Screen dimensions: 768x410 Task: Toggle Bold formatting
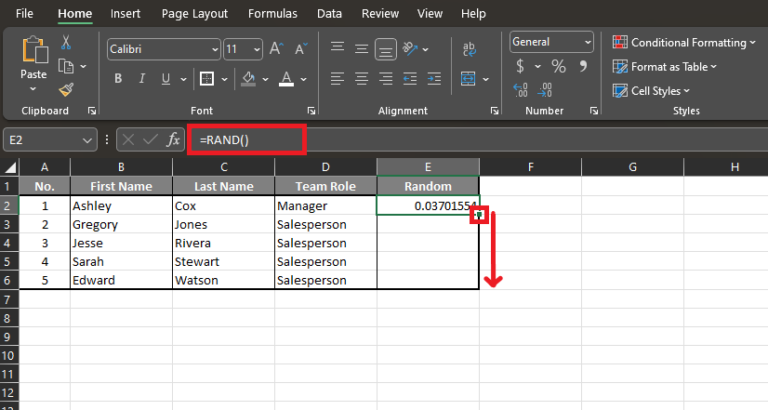coord(118,78)
